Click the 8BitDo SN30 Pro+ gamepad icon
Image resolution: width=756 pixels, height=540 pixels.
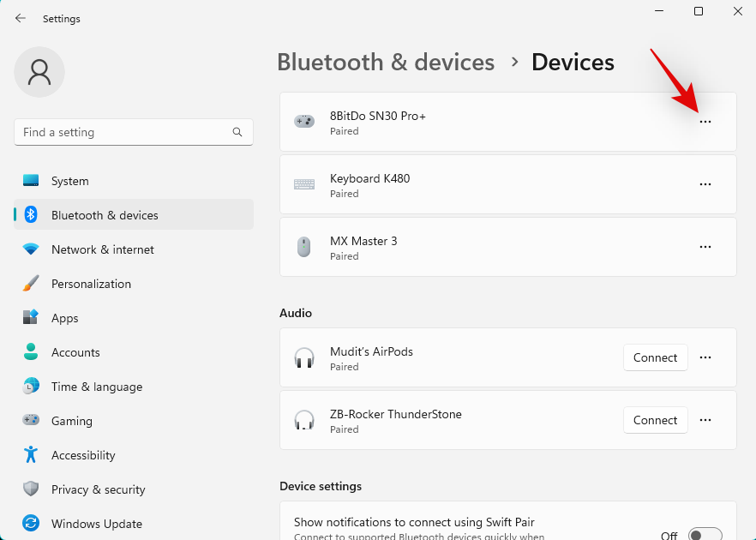(x=304, y=122)
